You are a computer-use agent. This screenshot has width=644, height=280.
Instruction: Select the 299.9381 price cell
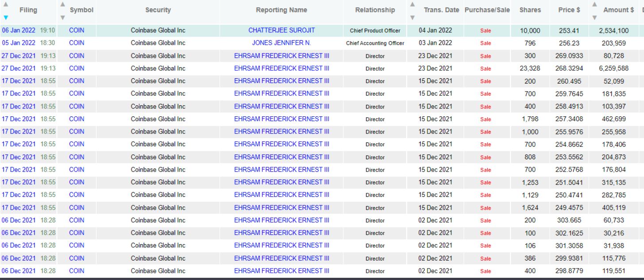[569, 258]
